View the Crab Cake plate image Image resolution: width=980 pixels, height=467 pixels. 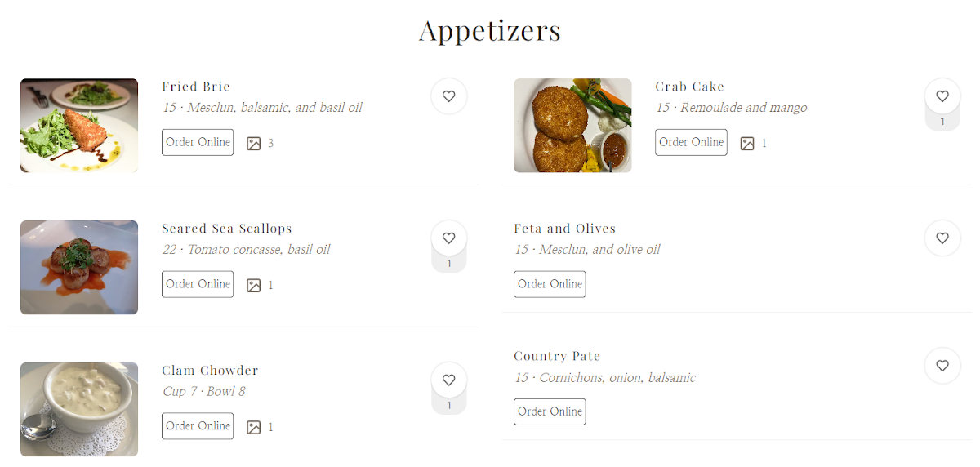tap(572, 126)
